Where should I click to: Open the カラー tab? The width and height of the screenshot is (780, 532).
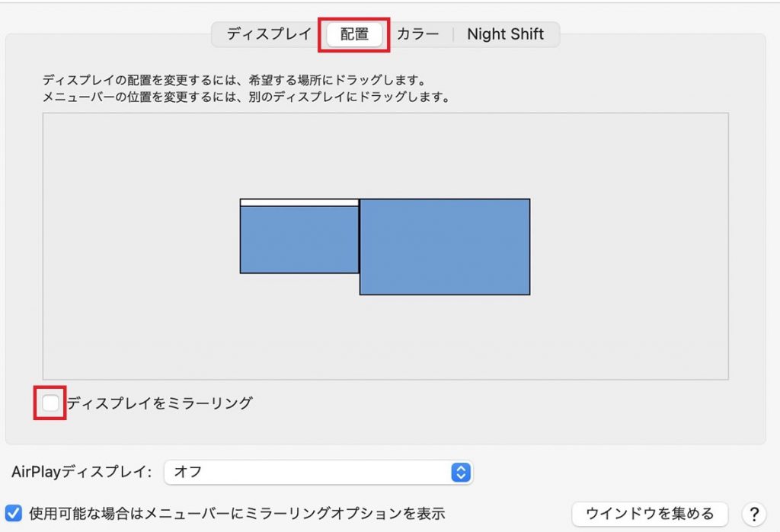(417, 34)
